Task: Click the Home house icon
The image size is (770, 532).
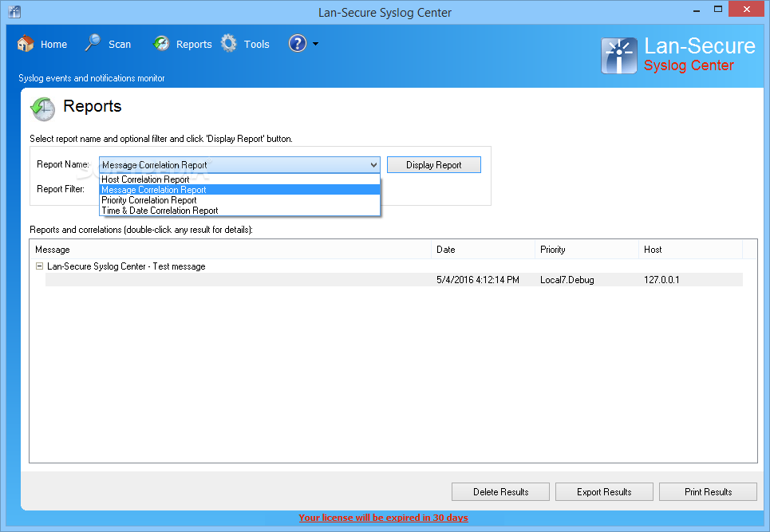Action: click(x=26, y=44)
